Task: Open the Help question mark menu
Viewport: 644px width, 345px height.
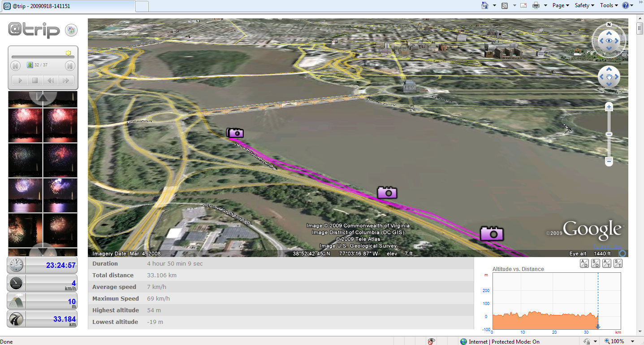Action: 628,5
